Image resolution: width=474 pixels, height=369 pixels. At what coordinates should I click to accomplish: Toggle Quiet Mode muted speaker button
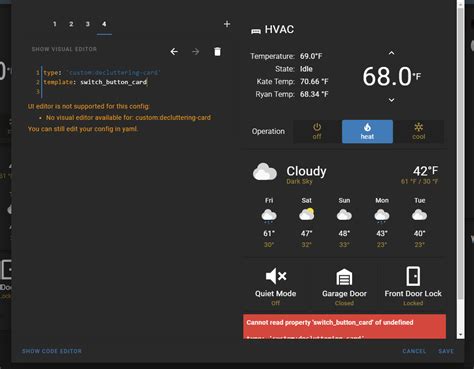pos(276,286)
